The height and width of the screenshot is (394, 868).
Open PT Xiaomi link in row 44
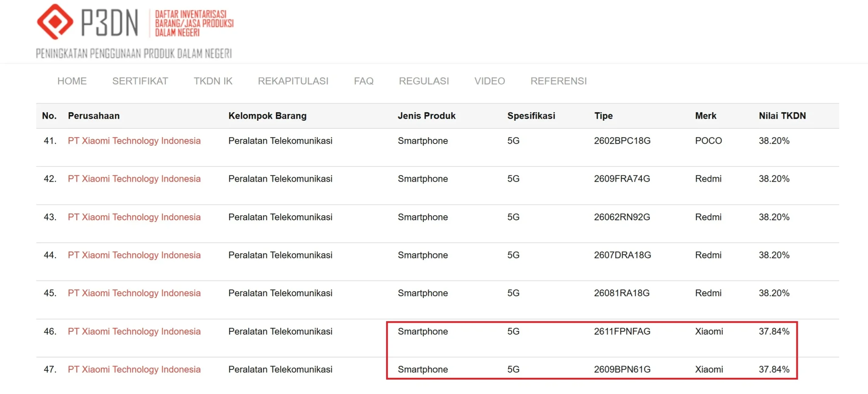pos(134,255)
